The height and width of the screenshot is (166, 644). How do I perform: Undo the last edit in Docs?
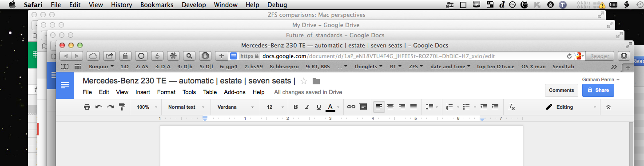[x=99, y=107]
